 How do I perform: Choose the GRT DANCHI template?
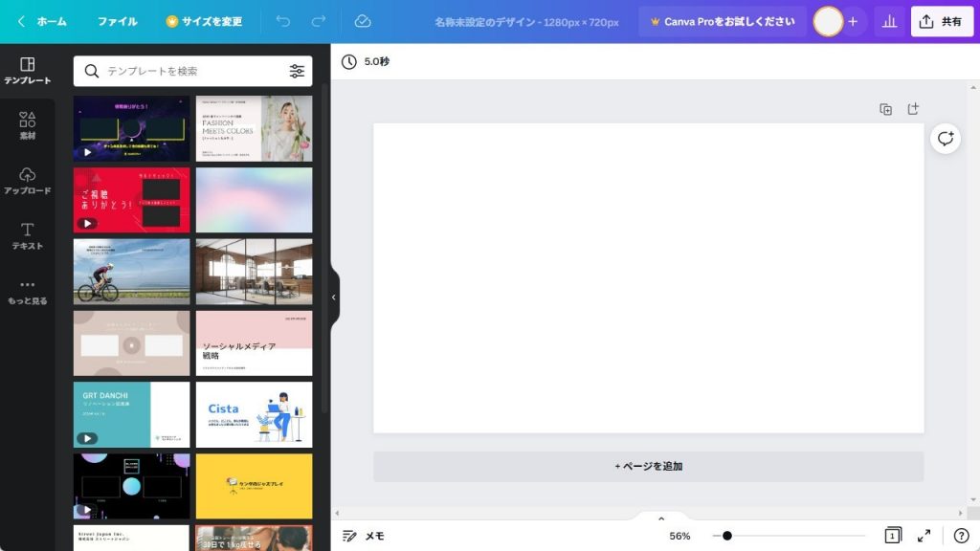pyautogui.click(x=131, y=415)
